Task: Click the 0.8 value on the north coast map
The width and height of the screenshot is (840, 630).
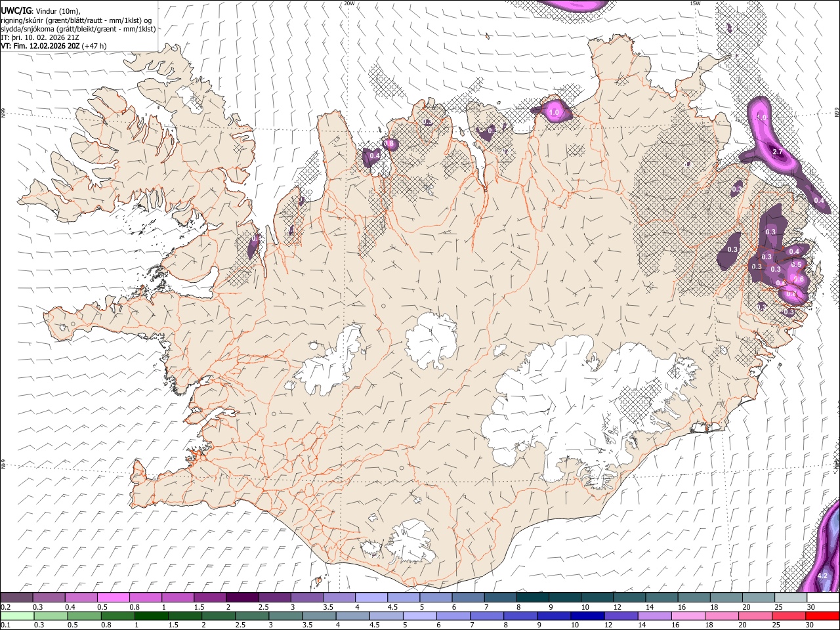Action: 389,143
